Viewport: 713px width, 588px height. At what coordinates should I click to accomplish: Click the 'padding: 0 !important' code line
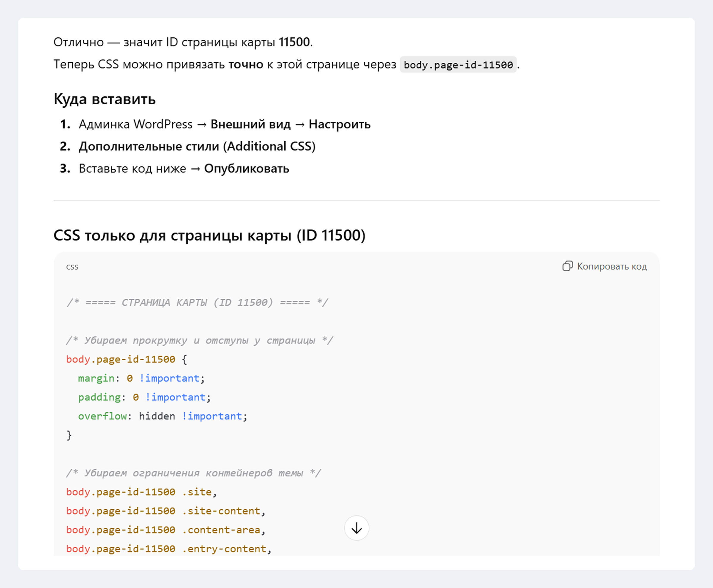click(x=144, y=397)
